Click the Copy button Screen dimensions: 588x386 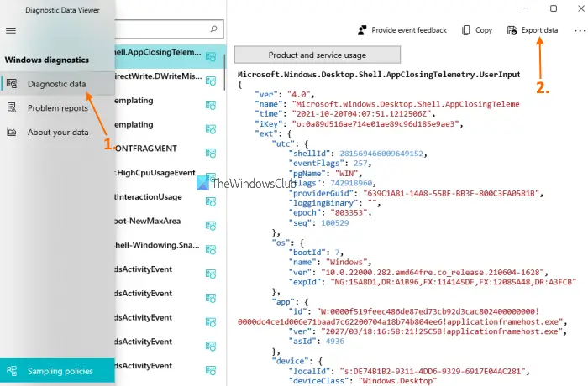pos(477,30)
